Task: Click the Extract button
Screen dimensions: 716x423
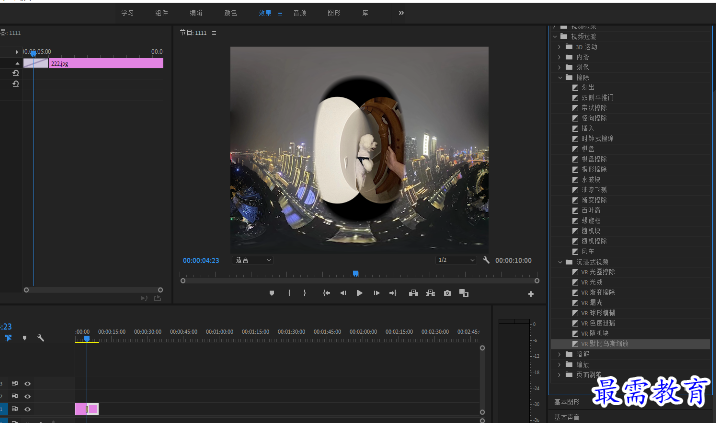Action: click(x=430, y=293)
